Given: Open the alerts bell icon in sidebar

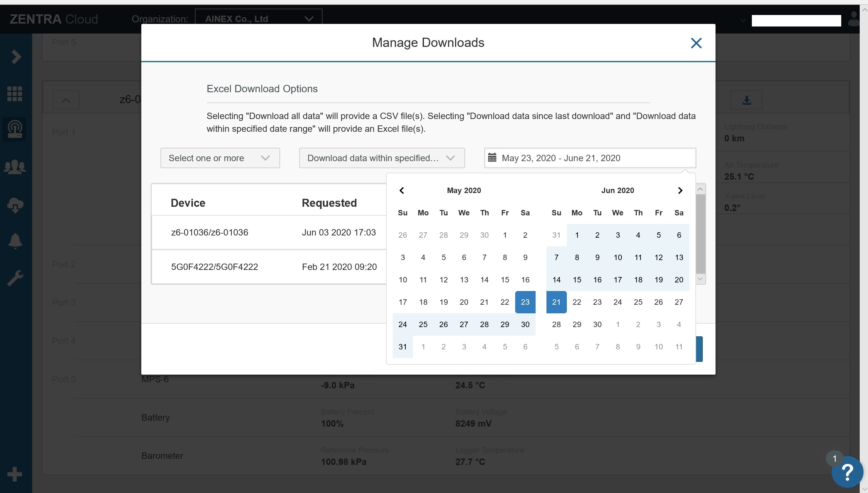Looking at the screenshot, I should coord(15,241).
